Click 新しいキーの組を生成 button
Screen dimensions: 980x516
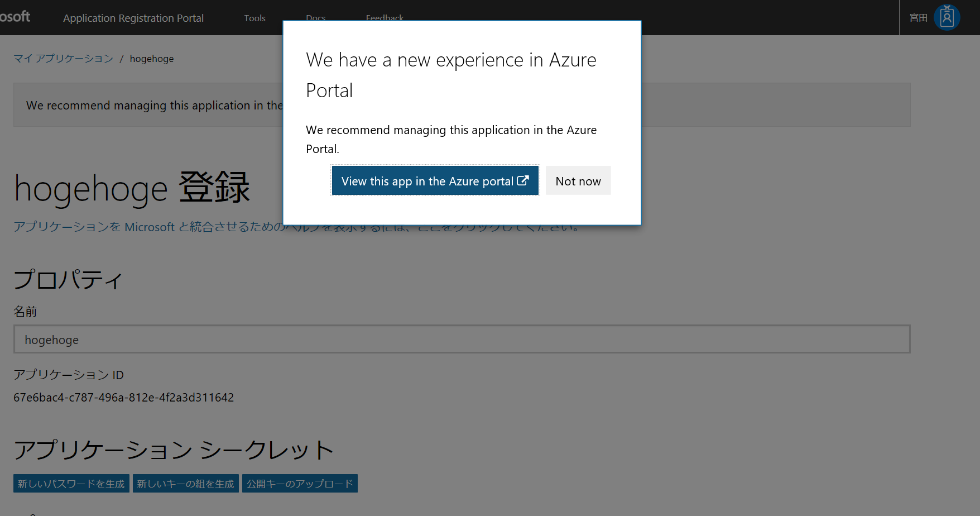pos(186,484)
